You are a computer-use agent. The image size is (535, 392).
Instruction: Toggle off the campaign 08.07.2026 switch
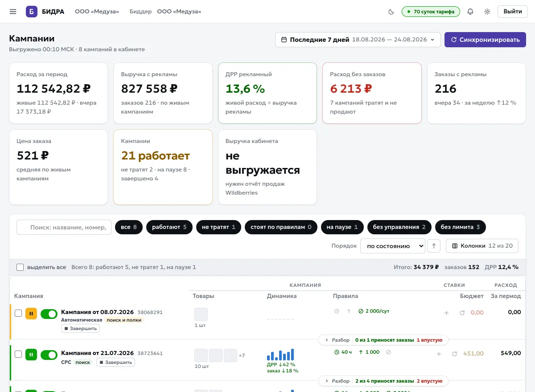49,314
